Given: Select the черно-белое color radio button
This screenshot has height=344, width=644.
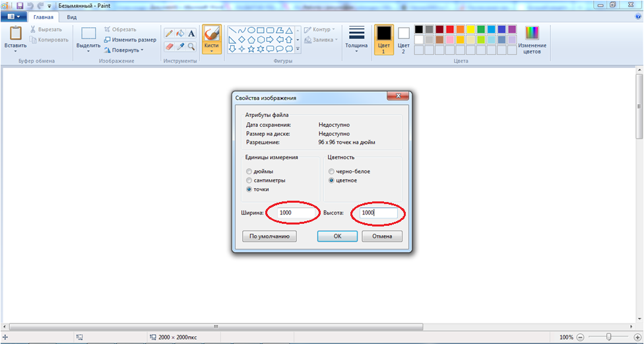Looking at the screenshot, I should [x=331, y=172].
